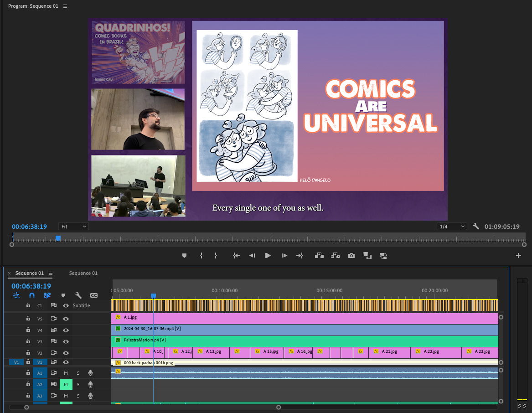Click the timeline timecode 00:06:38:19

31,286
